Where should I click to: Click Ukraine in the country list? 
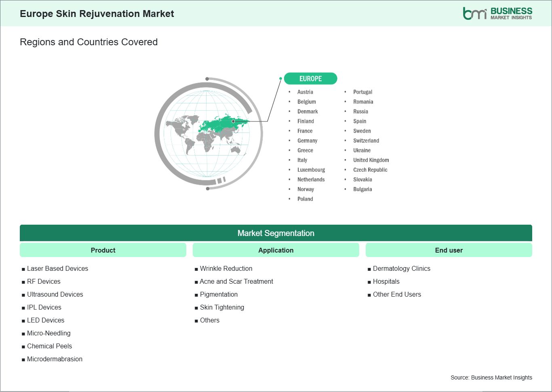point(362,150)
